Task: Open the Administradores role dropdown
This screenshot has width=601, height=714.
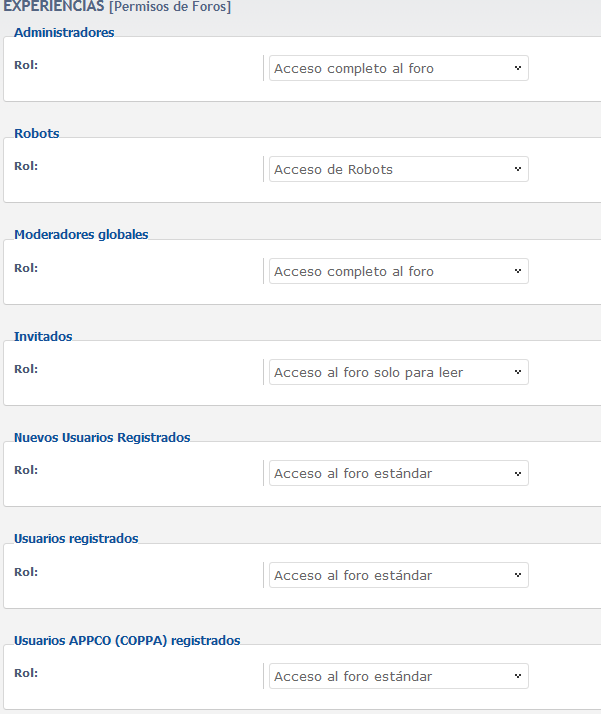Action: point(398,68)
